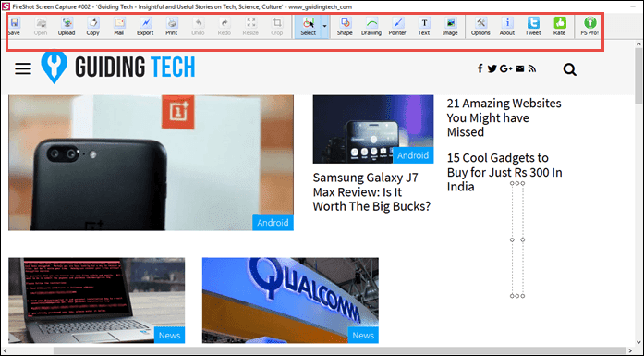Click the RSS feed icon
Screen dimensions: 644x356
click(x=532, y=68)
